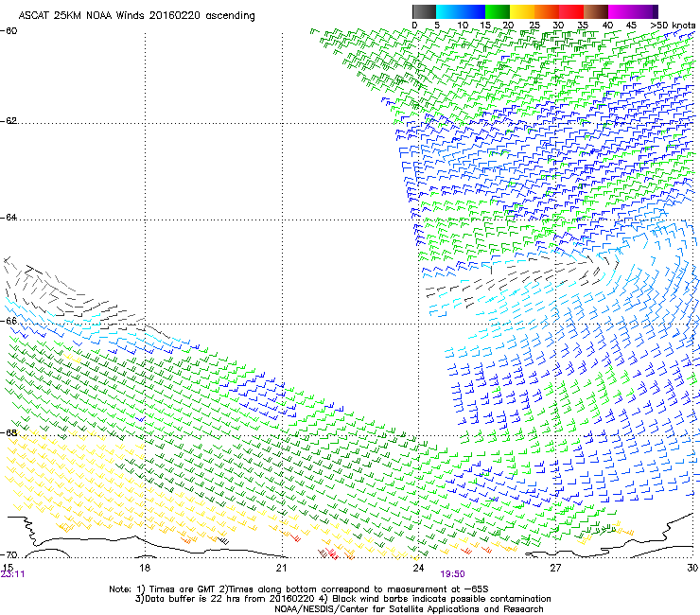Click the purple '19:50' pass time
700x615 pixels.
(452, 574)
